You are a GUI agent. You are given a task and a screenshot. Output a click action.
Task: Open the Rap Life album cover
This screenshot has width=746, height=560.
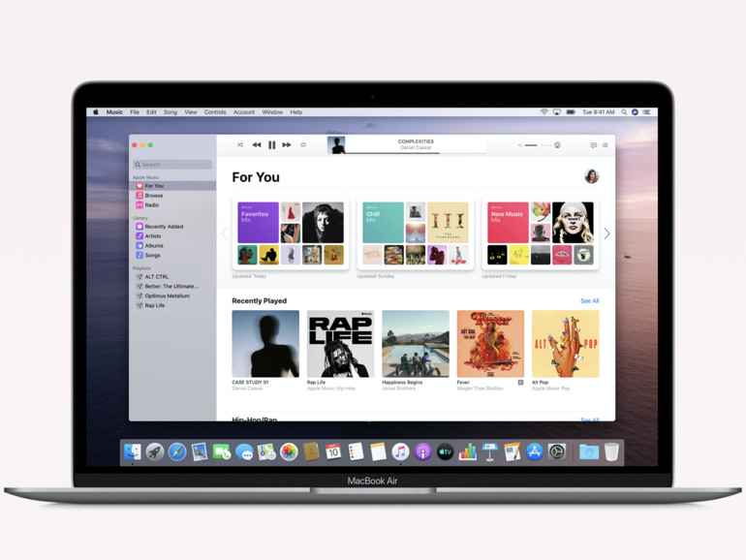pos(341,344)
